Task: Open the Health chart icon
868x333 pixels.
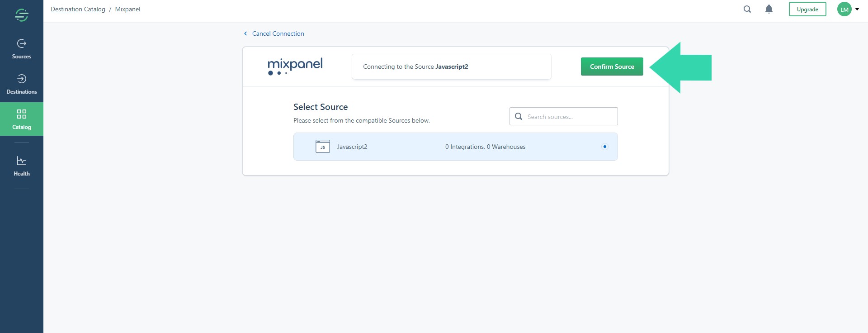Action: (21, 161)
